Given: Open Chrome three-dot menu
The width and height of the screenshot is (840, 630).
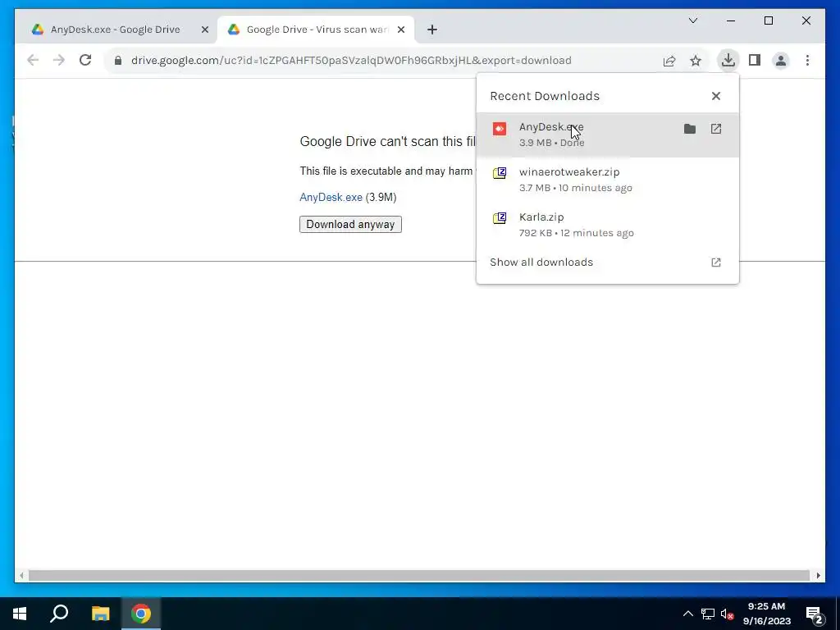Looking at the screenshot, I should [807, 61].
